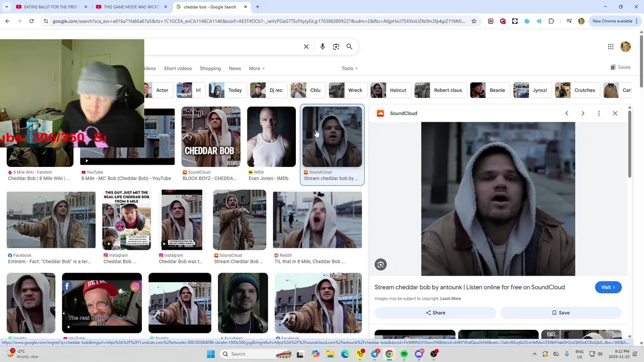Open the real Detroit Cheddar Bob thumbnail
Viewport: 644px width, 362px height.
[102, 303]
